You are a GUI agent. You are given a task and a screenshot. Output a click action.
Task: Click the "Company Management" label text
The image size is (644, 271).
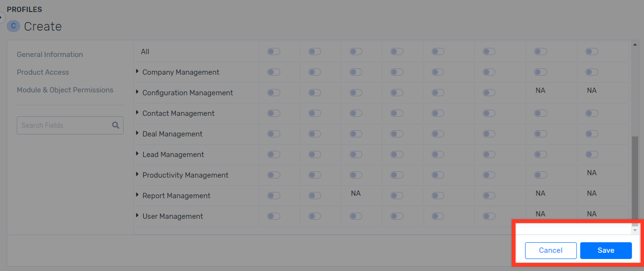tap(181, 72)
